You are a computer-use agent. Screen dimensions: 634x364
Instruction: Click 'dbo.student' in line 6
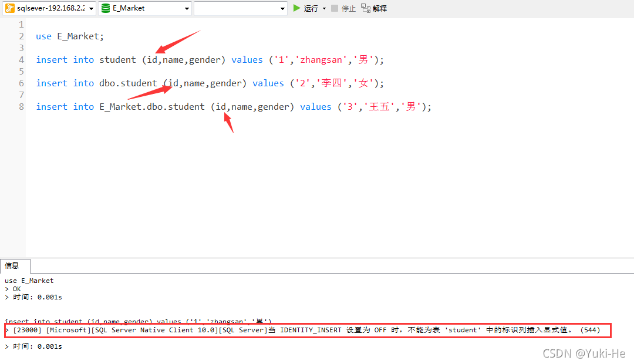[x=128, y=83]
